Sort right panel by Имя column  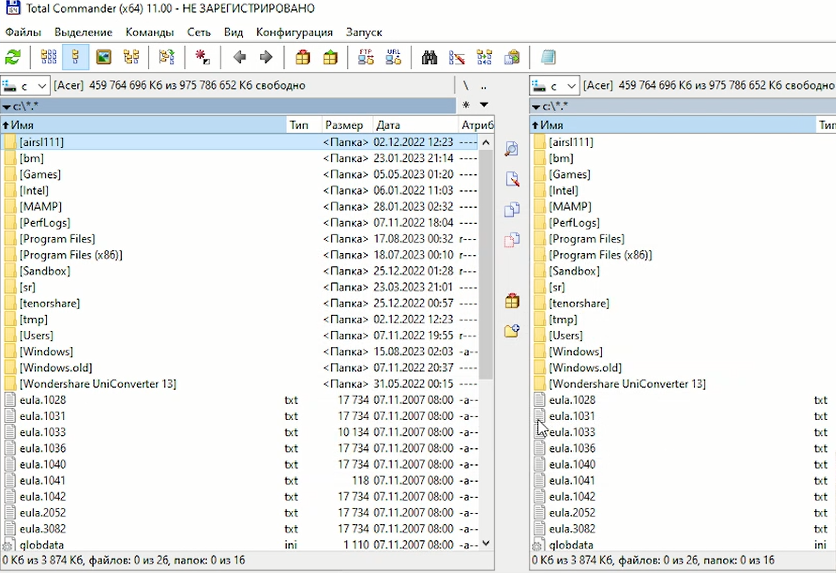click(x=673, y=125)
